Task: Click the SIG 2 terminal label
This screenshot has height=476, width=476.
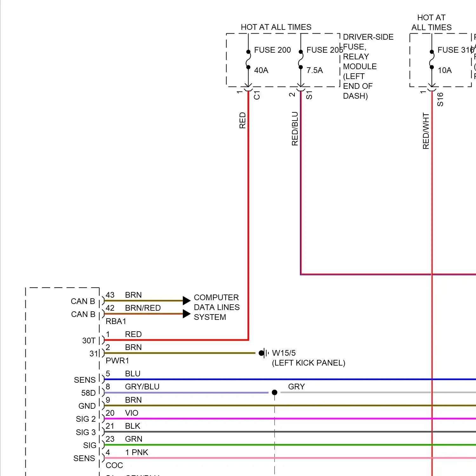Action: [x=86, y=419]
